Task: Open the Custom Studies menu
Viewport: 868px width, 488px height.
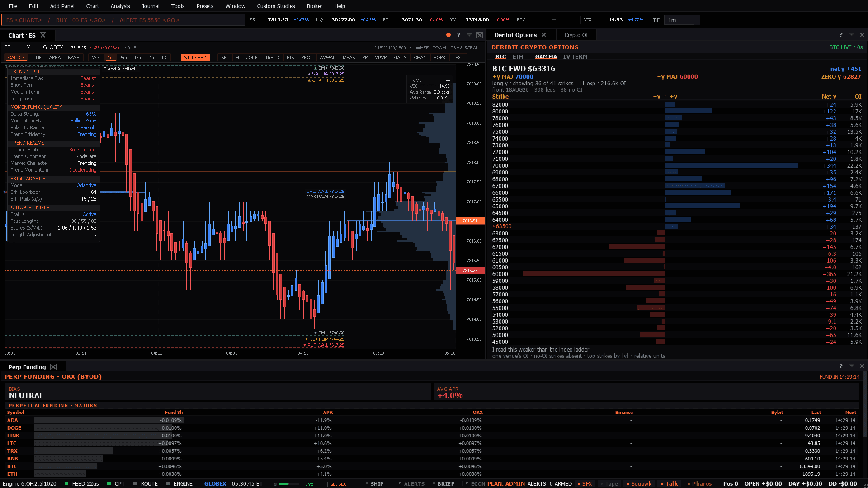Action: click(x=276, y=6)
